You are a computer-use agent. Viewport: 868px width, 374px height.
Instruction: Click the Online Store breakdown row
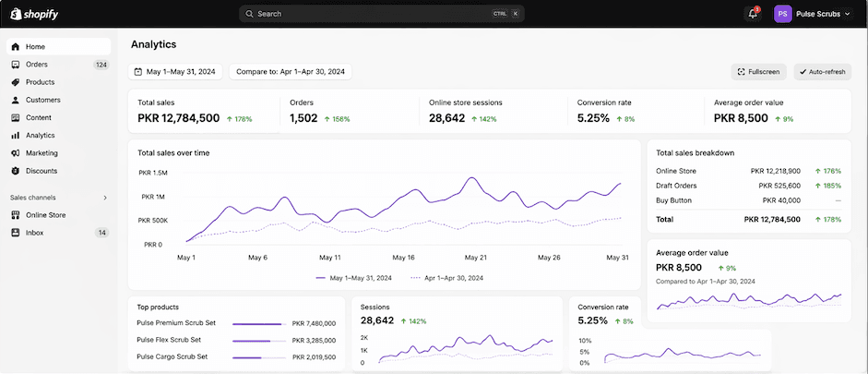point(748,171)
